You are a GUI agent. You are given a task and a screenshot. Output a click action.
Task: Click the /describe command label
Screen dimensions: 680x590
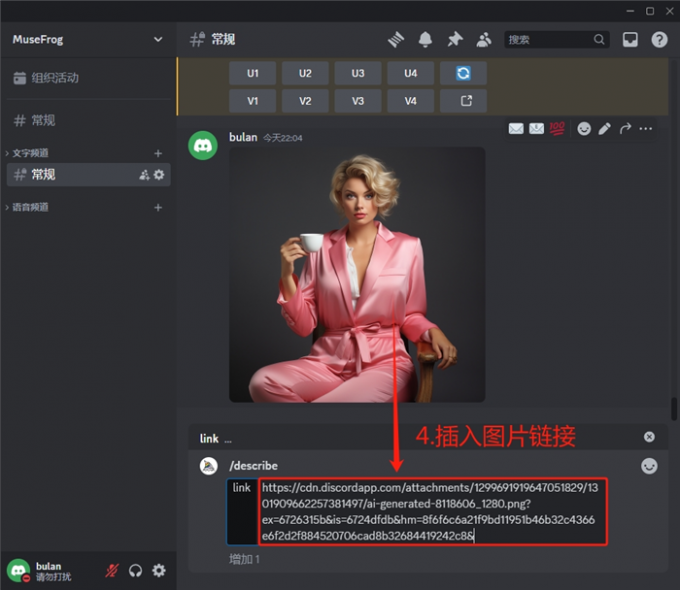pos(253,466)
